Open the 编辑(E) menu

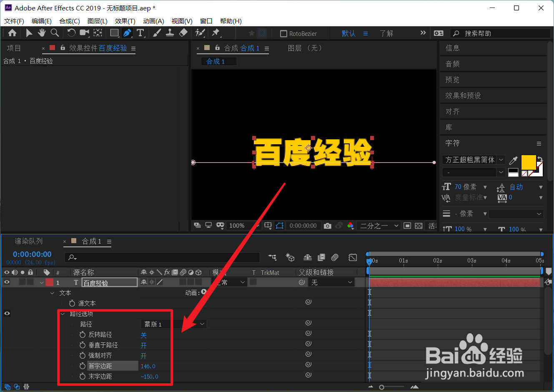pyautogui.click(x=42, y=21)
